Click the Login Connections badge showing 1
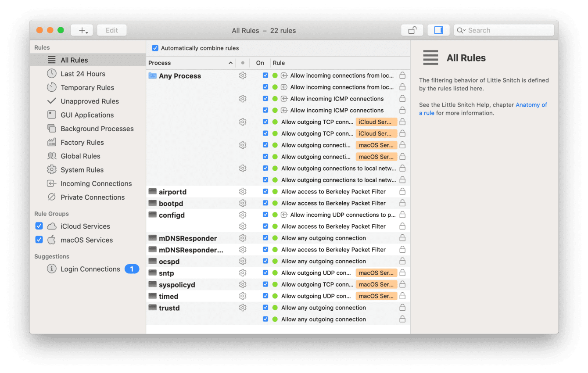The width and height of the screenshot is (588, 373). coord(132,269)
